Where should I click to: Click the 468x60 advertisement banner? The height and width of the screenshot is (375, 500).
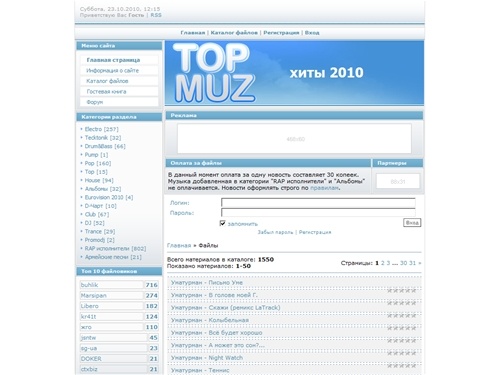(294, 139)
